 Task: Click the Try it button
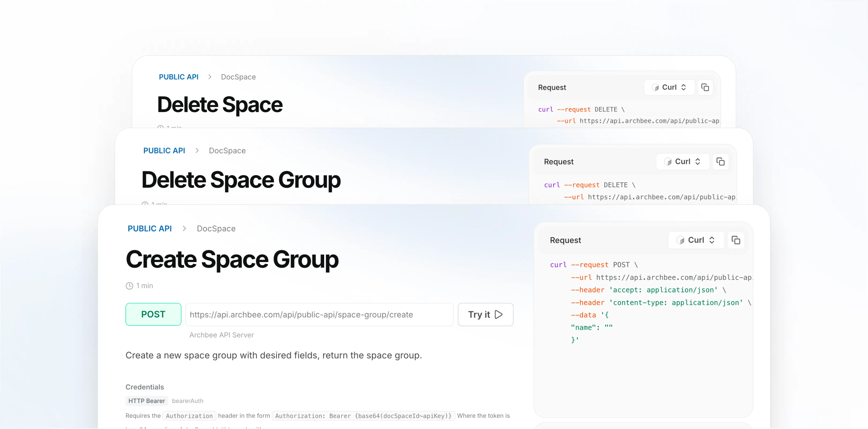click(485, 314)
